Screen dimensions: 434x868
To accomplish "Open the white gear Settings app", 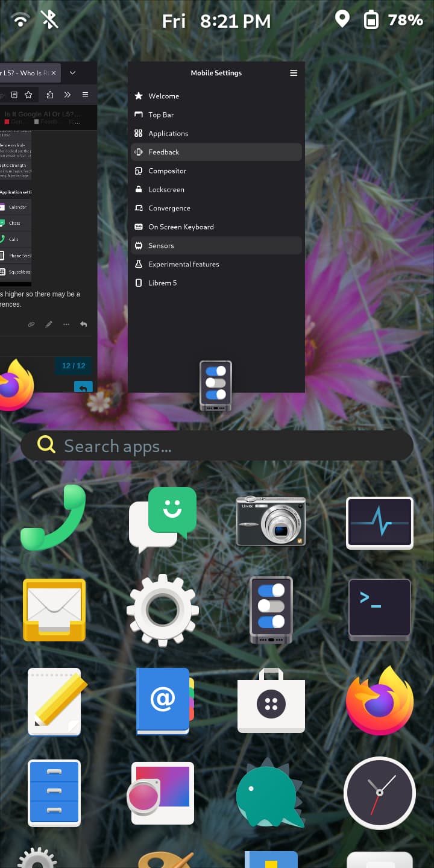I will click(x=163, y=610).
